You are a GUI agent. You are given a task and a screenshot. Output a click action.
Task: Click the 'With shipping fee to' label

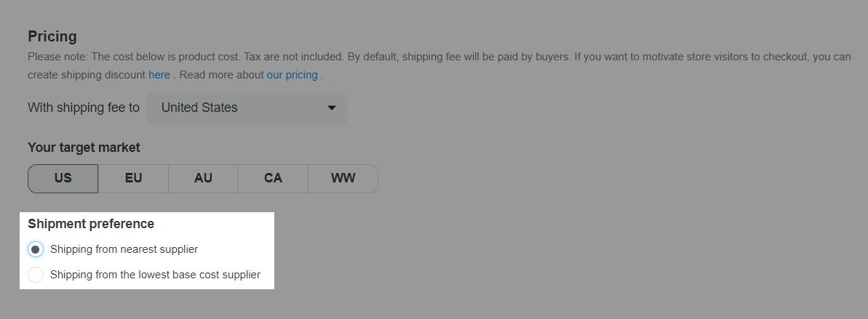[x=84, y=108]
